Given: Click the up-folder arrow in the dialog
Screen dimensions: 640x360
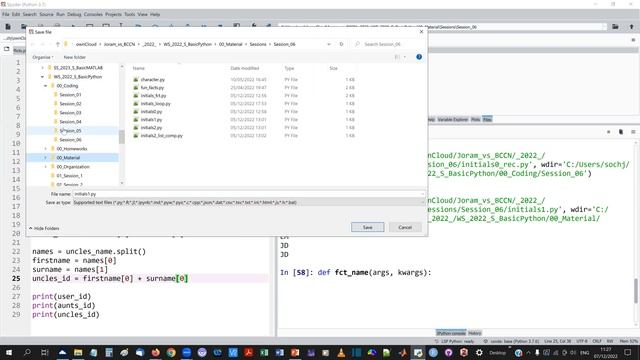Looking at the screenshot, I should click(x=58, y=44).
